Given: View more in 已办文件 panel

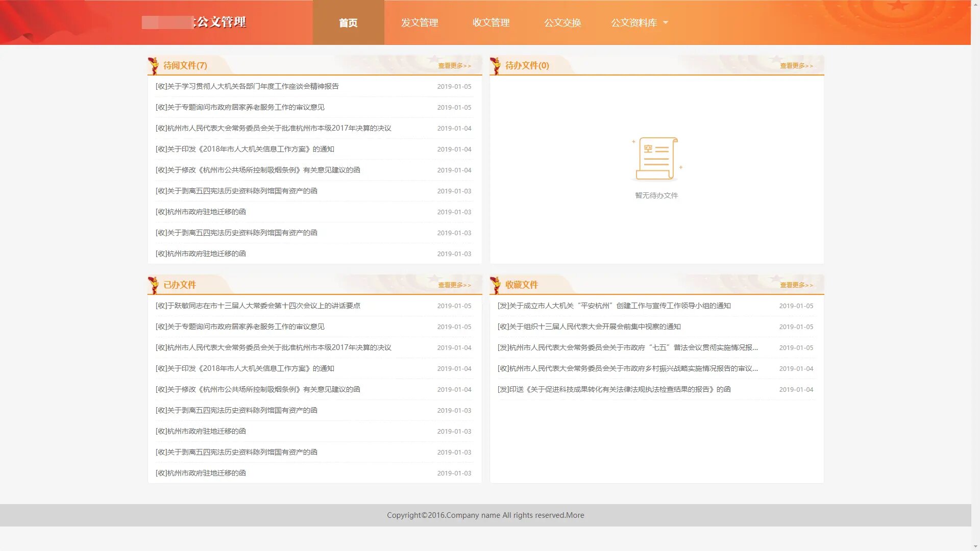Looking at the screenshot, I should tap(454, 285).
